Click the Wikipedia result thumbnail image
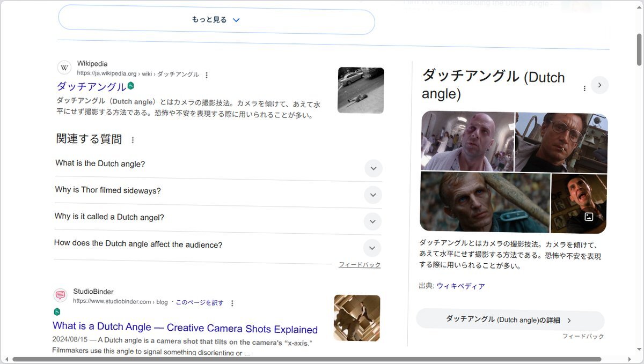 click(x=361, y=90)
